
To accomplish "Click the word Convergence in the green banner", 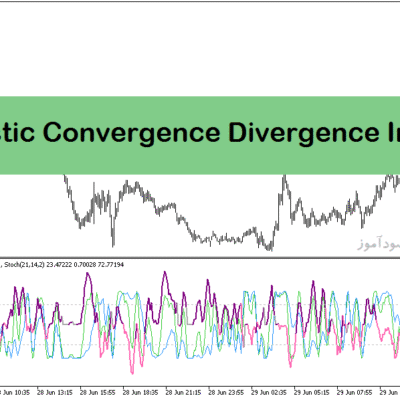I will click(x=132, y=133).
